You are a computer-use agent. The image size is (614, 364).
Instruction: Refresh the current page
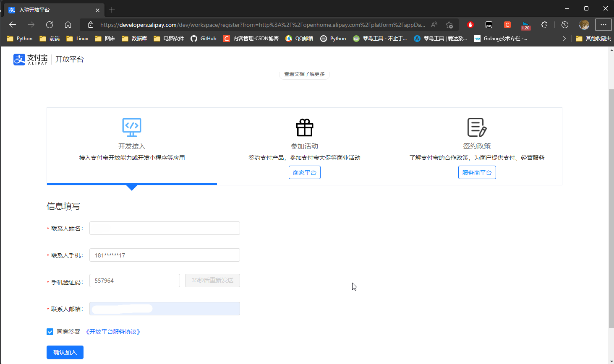pyautogui.click(x=50, y=25)
